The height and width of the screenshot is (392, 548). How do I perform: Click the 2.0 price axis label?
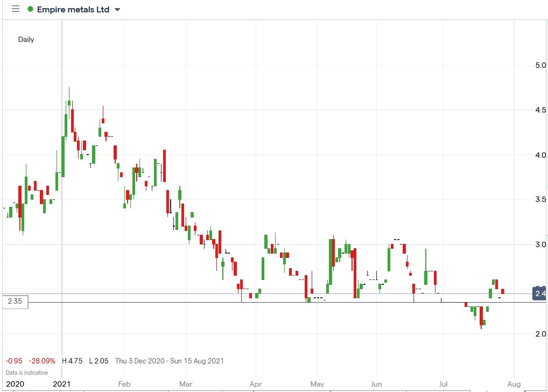tap(542, 334)
